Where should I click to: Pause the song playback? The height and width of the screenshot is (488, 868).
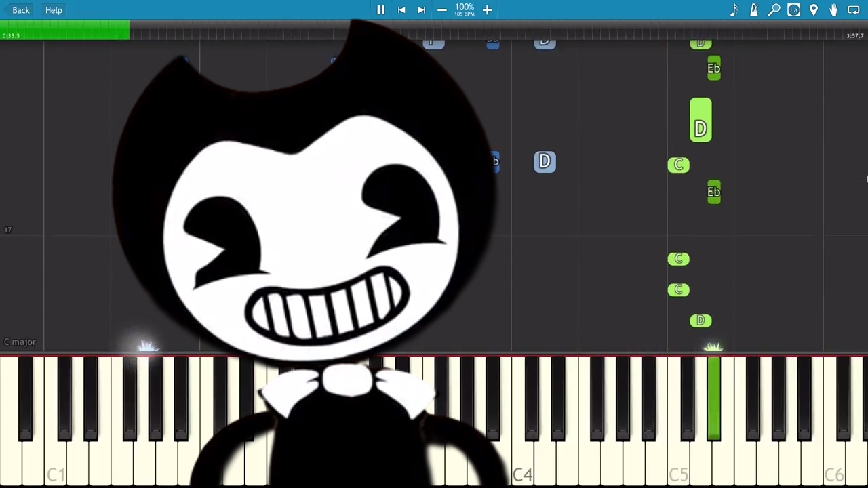380,10
